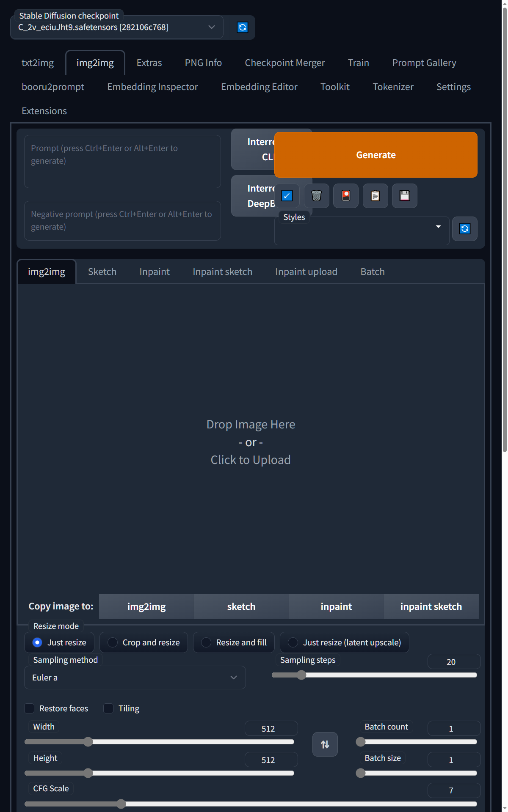This screenshot has height=812, width=508.
Task: Click the orange Generate button
Action: 376,155
